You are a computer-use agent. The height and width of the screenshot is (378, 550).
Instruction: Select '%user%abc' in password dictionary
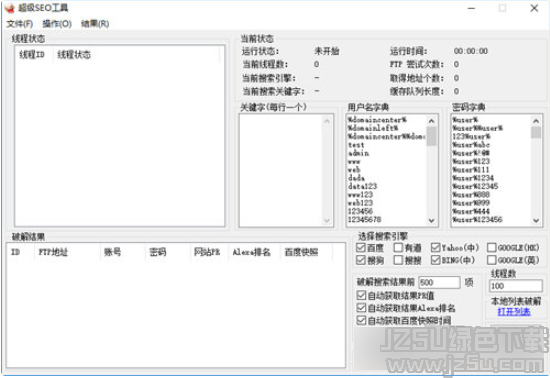point(471,145)
